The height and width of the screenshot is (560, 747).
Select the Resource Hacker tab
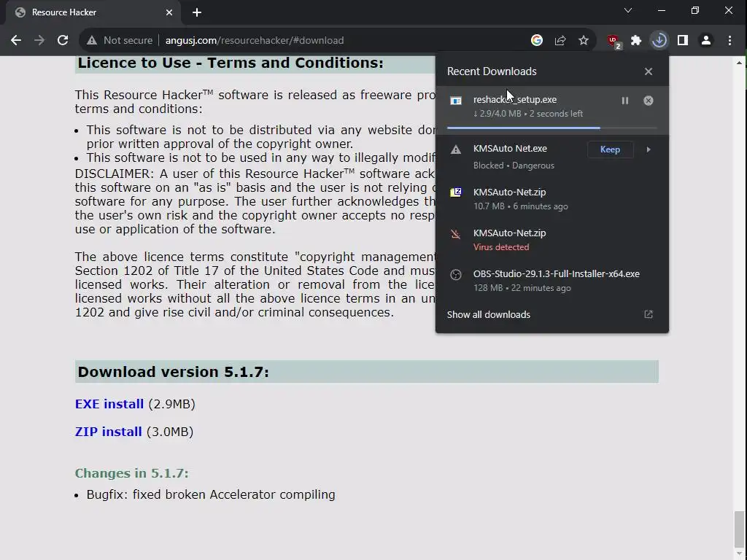click(93, 12)
